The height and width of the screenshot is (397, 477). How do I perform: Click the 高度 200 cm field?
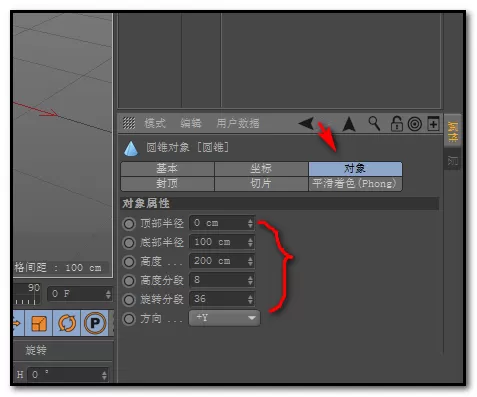tap(222, 261)
